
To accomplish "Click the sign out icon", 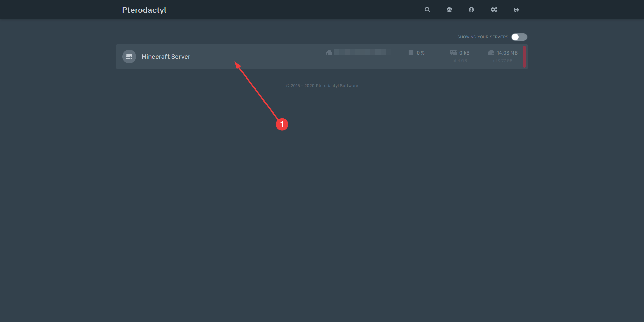I will pyautogui.click(x=516, y=10).
